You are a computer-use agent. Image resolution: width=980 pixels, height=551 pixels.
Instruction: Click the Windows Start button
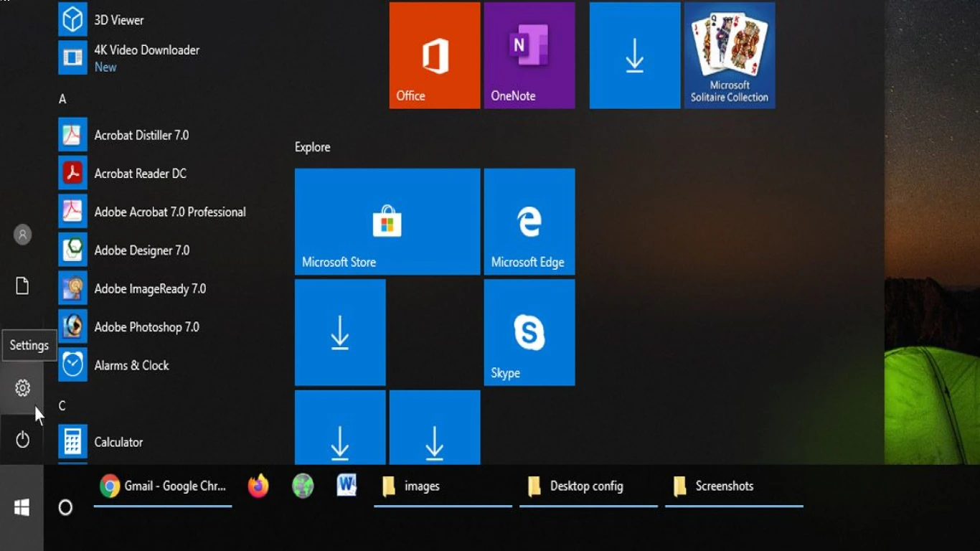22,508
